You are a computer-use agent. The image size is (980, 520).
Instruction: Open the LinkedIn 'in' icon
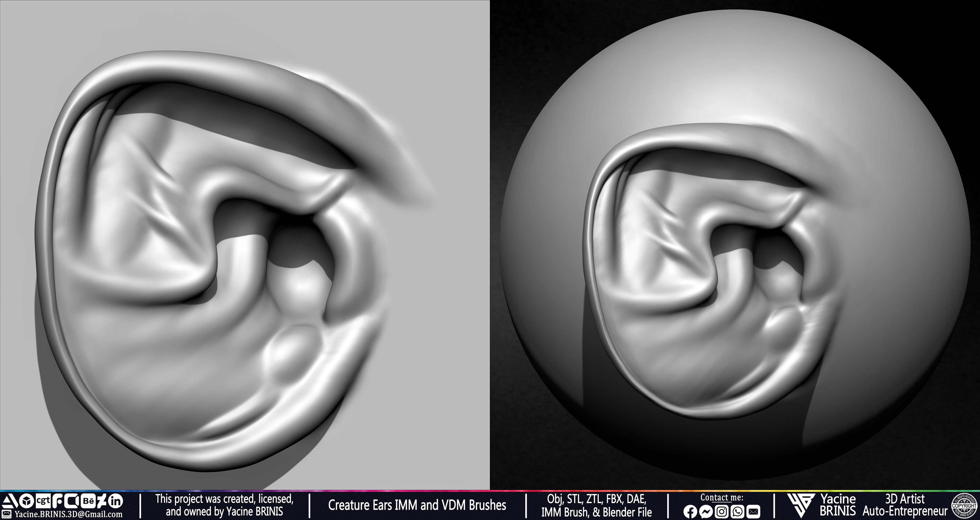[116, 501]
